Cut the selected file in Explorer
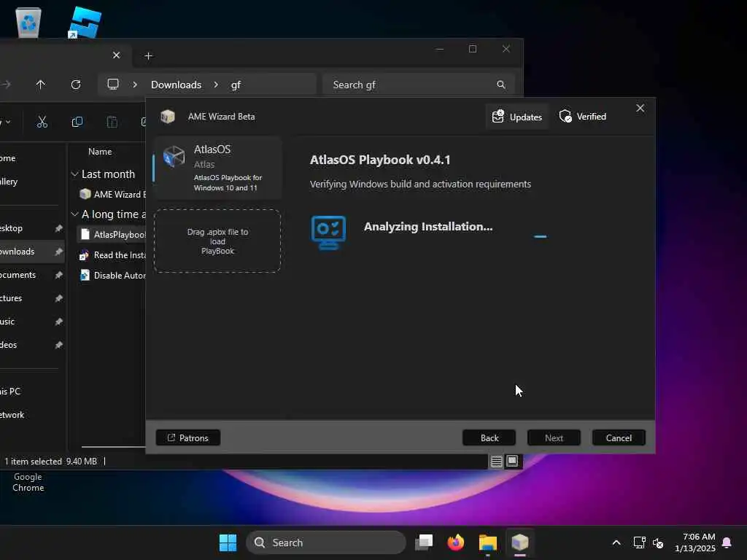Screen dimensions: 747x560 click(42, 122)
